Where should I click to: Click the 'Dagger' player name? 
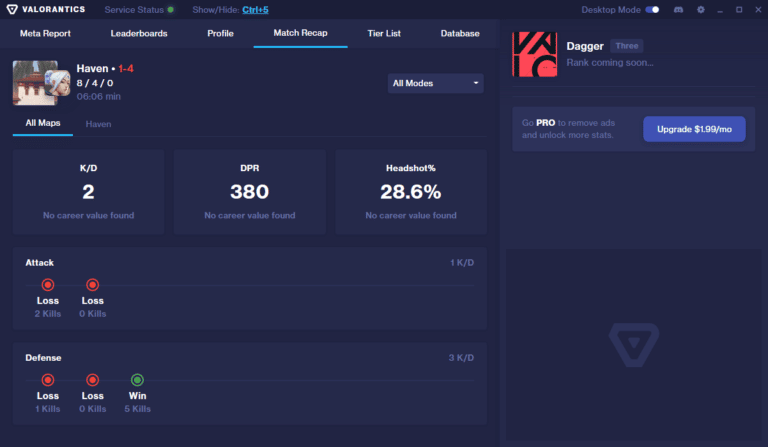585,46
